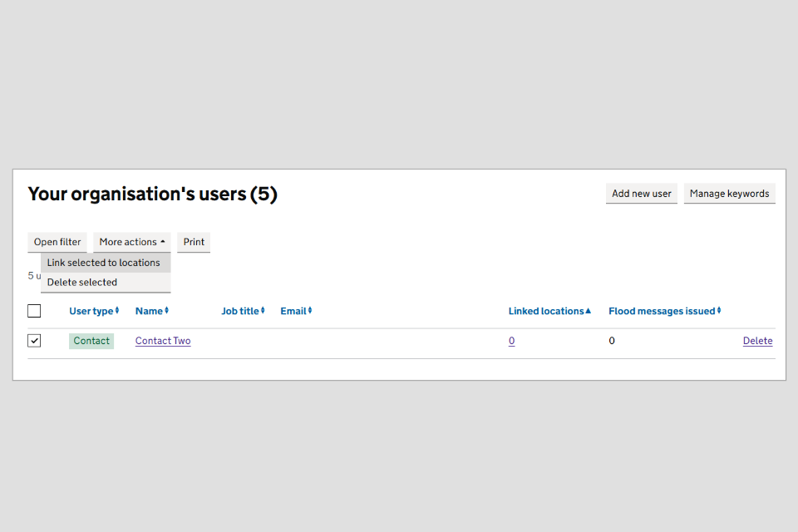This screenshot has width=798, height=532.
Task: Choose Link selected to locations
Action: pyautogui.click(x=104, y=263)
